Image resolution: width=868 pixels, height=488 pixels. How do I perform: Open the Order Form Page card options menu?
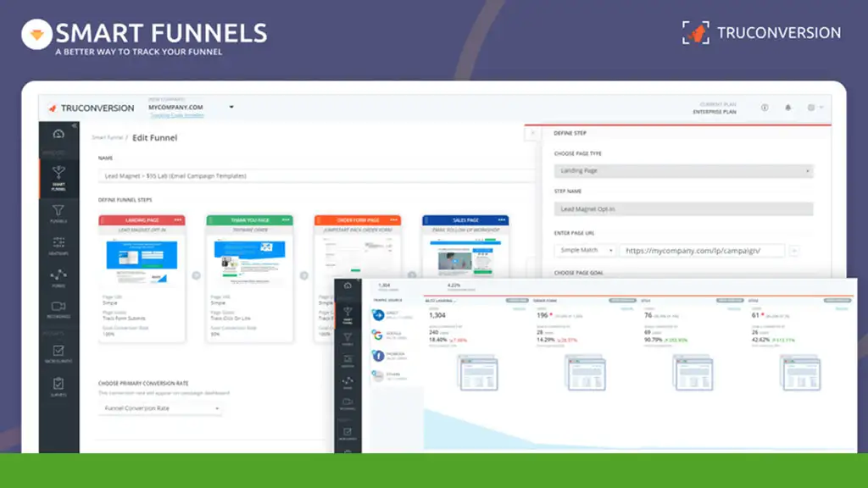[x=393, y=220]
